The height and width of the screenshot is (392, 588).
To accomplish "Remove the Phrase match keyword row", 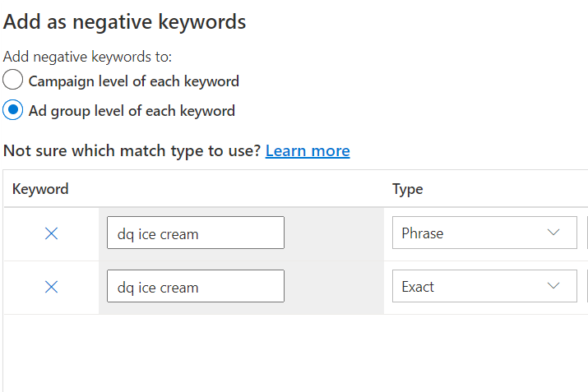I will (51, 233).
